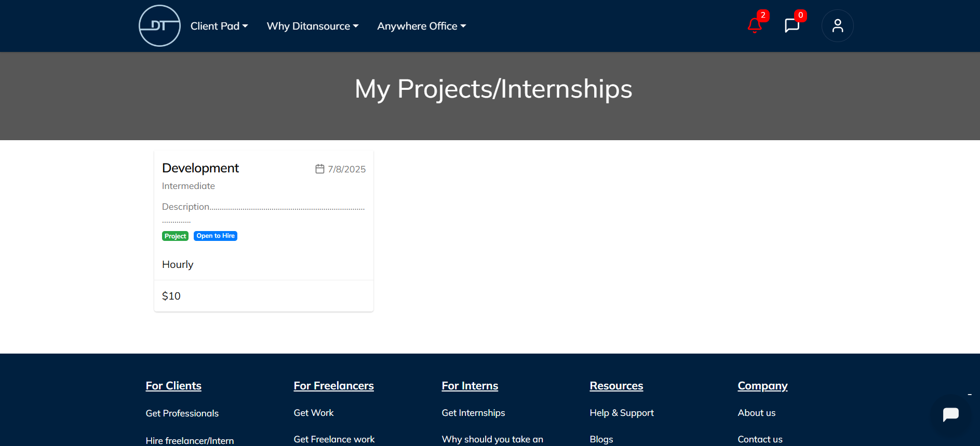Expand the Why Ditansource dropdown
Image resolution: width=980 pixels, height=446 pixels.
click(x=313, y=26)
